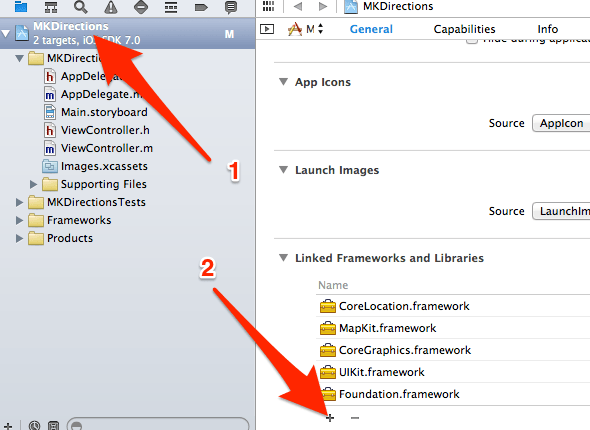Image resolution: width=590 pixels, height=430 pixels.
Task: Collapse the MKDirections project root
Action: click(6, 33)
